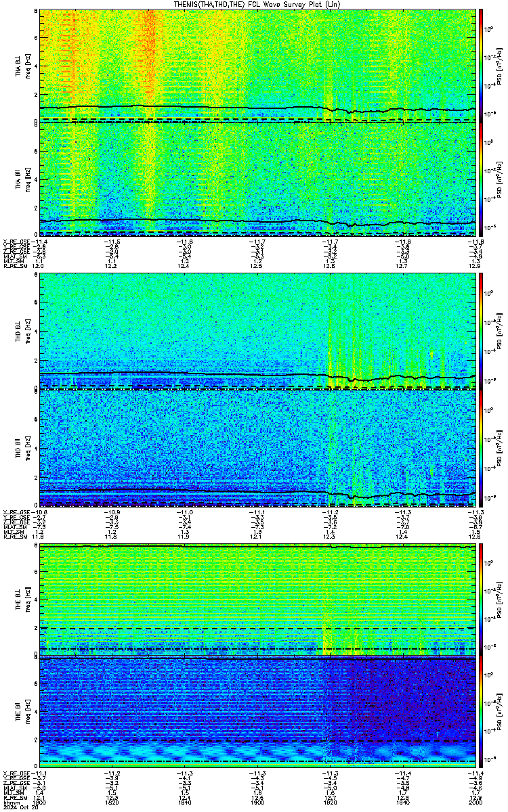508x812 pixels.
Task: Click the 'THD B∥ freq [Hz]' axis label
Action: coord(22,447)
